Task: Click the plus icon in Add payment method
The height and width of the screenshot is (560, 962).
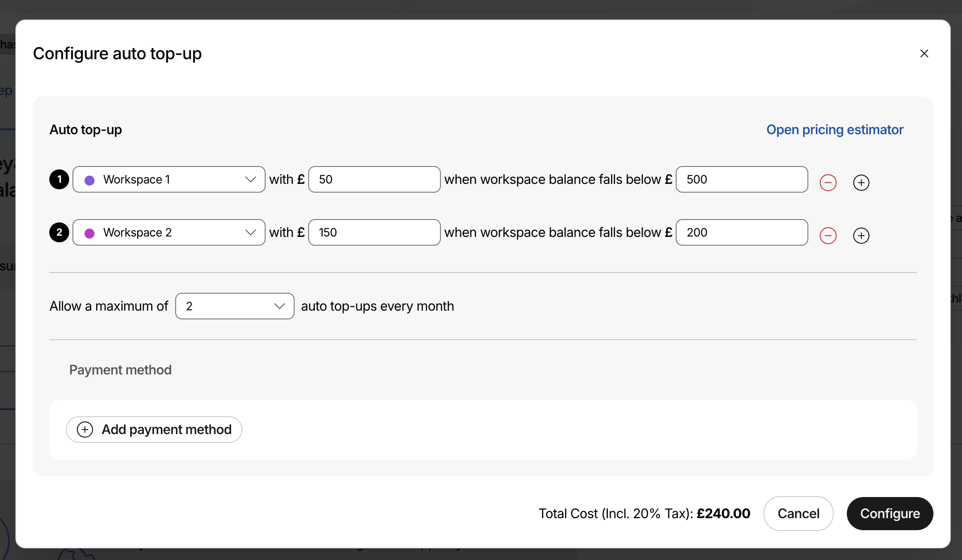Action: [x=85, y=430]
